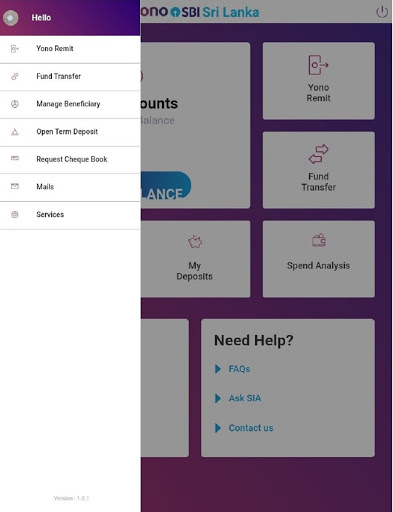Image resolution: width=393 pixels, height=512 pixels.
Task: Click the Mails envelope icon
Action: click(x=15, y=186)
